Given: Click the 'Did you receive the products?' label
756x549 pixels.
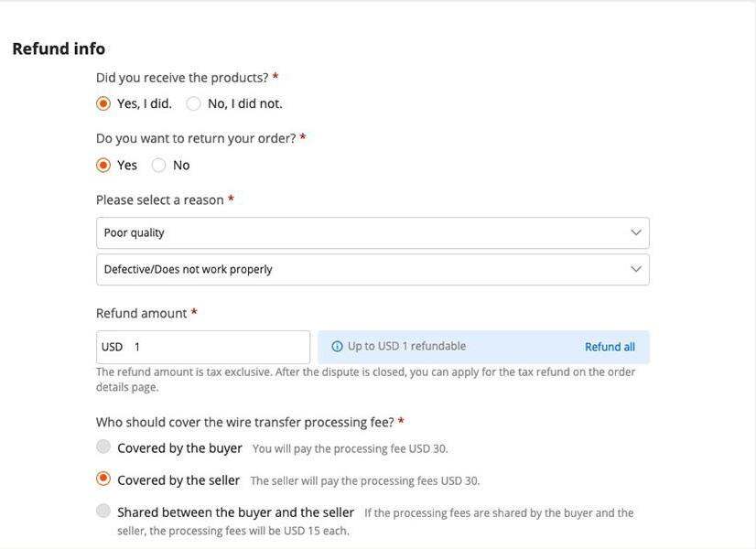Looking at the screenshot, I should [182, 78].
